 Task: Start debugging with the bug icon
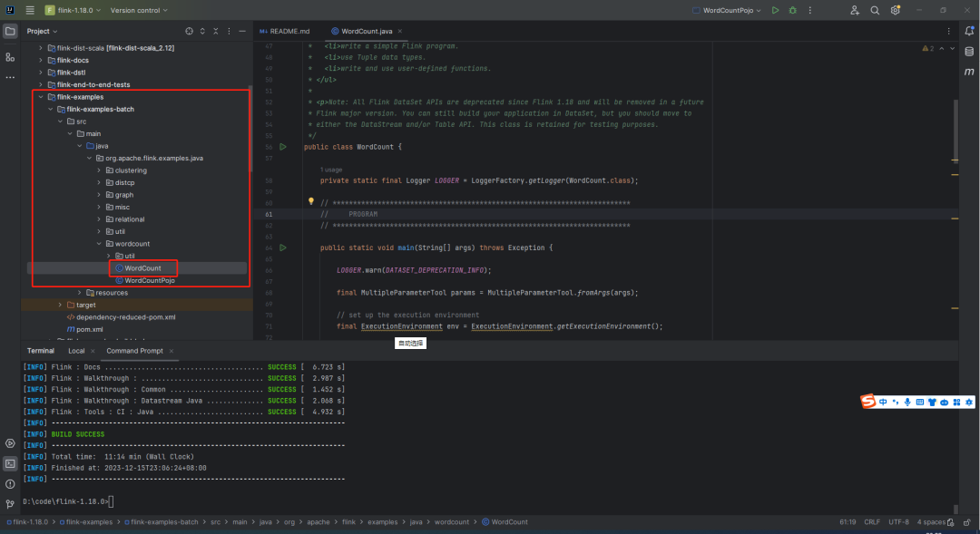pos(793,10)
